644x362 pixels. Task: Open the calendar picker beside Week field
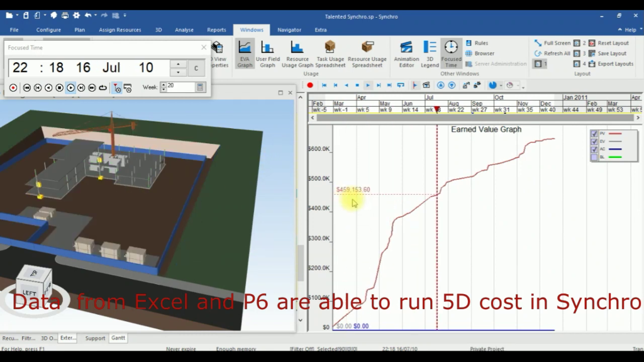200,87
